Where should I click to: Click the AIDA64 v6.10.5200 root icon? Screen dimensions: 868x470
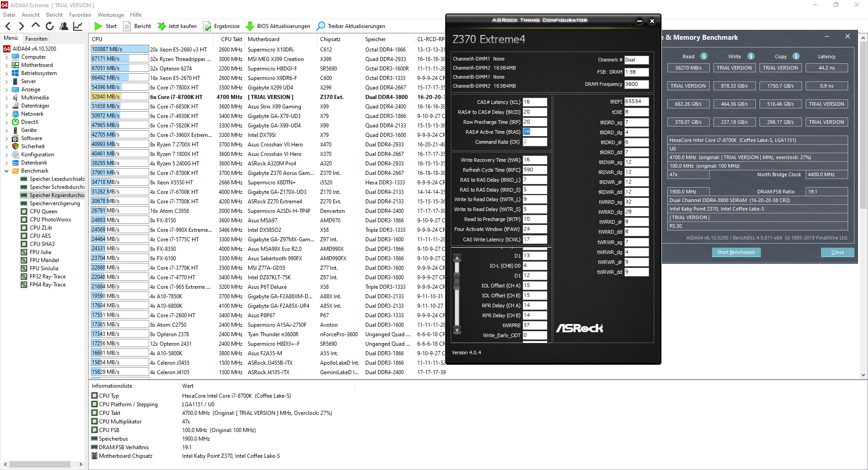tap(7, 49)
